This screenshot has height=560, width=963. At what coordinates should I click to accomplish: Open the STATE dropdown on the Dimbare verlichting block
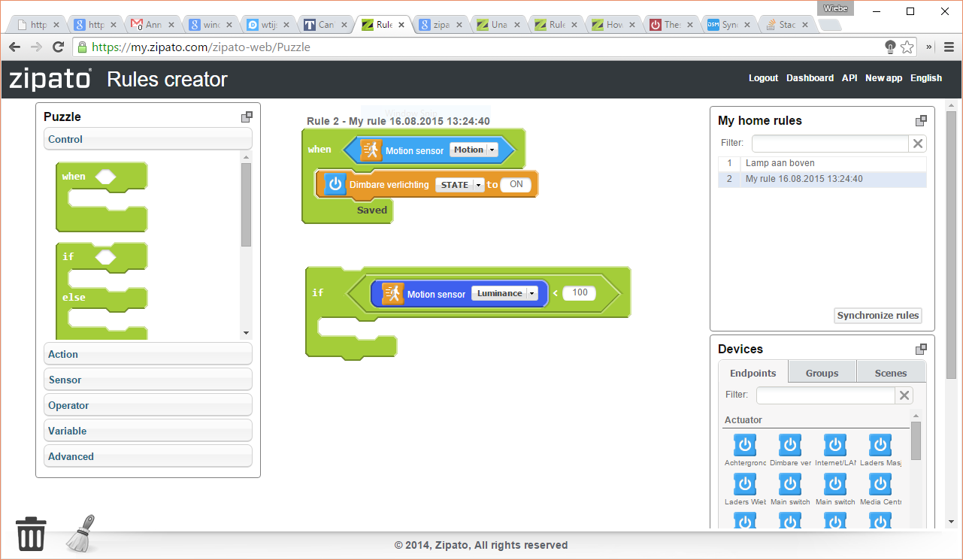point(478,185)
